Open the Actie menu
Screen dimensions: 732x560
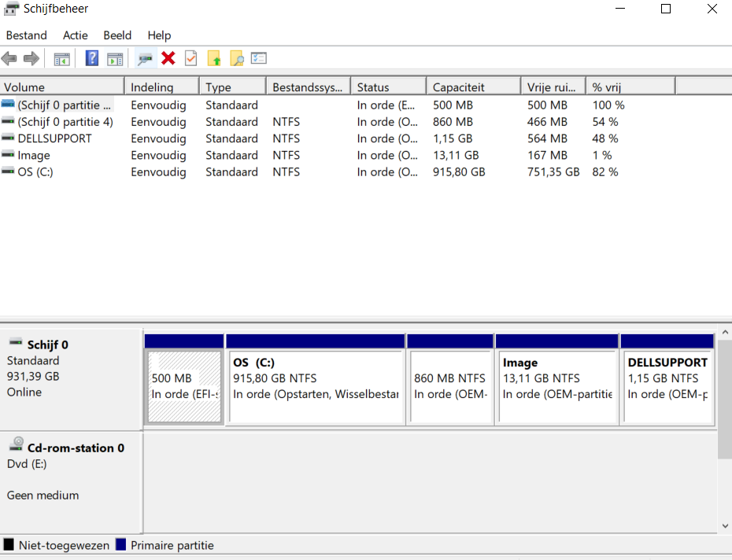click(76, 35)
